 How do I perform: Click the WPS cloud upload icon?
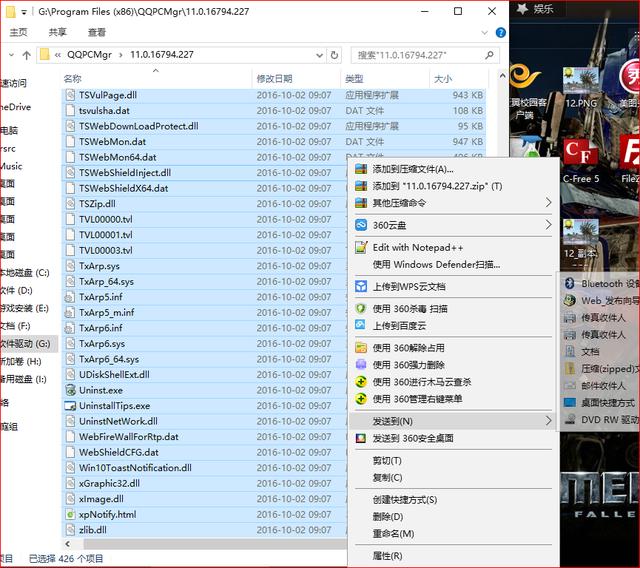361,286
